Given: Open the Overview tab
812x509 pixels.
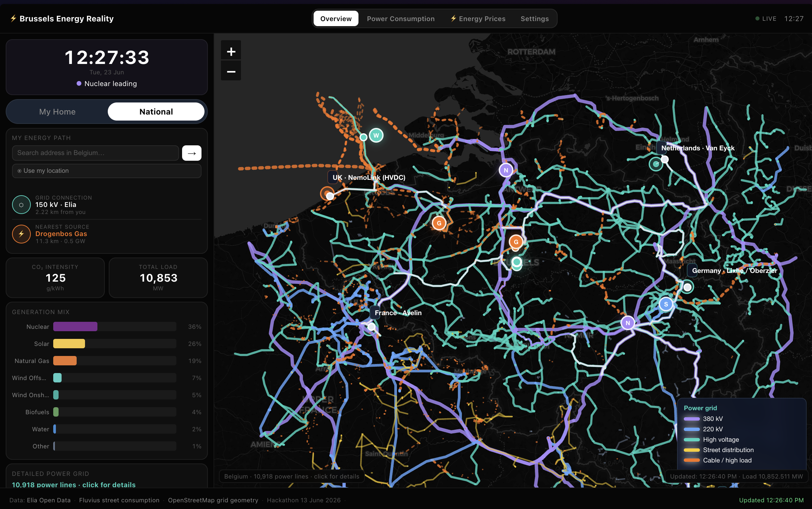Looking at the screenshot, I should click(336, 18).
